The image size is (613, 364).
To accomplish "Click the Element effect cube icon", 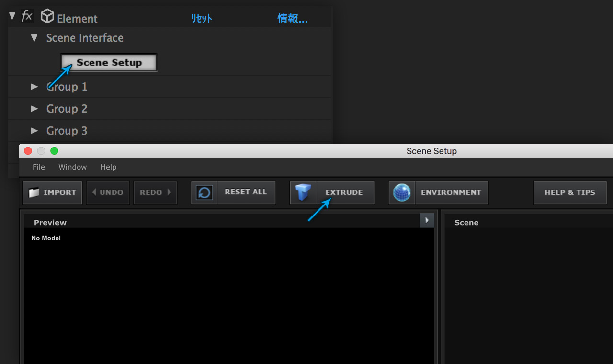I will pyautogui.click(x=47, y=17).
